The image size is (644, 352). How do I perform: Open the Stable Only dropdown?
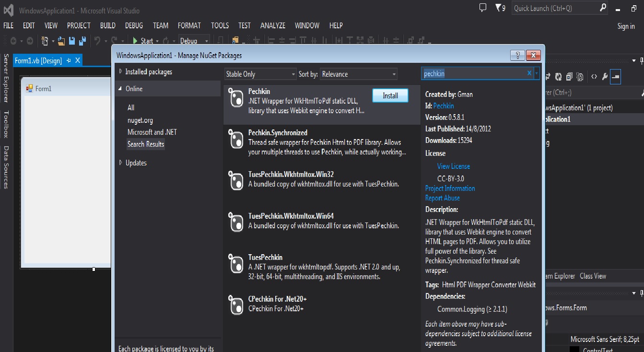click(261, 74)
